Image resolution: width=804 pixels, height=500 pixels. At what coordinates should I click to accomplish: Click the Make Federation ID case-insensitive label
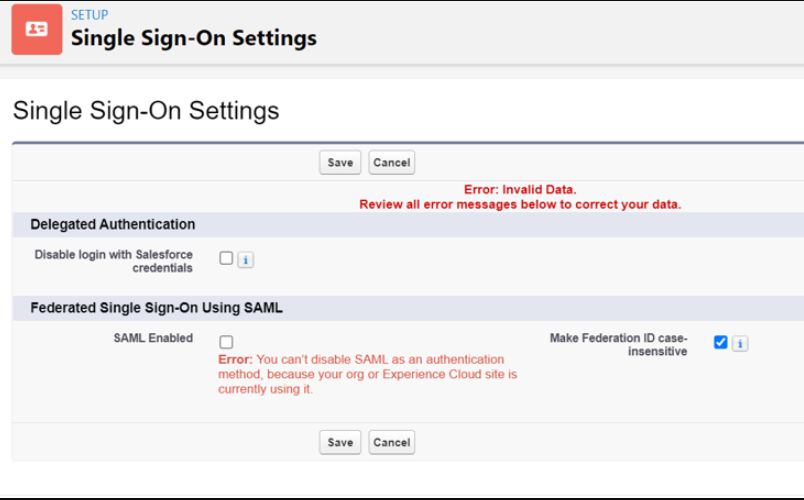(618, 345)
